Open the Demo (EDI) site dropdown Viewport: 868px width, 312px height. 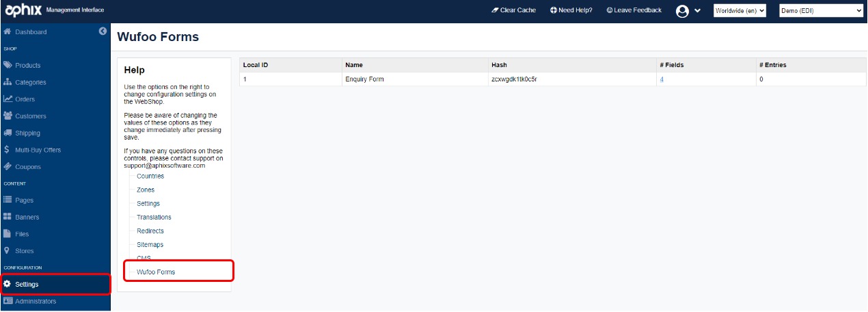(821, 11)
